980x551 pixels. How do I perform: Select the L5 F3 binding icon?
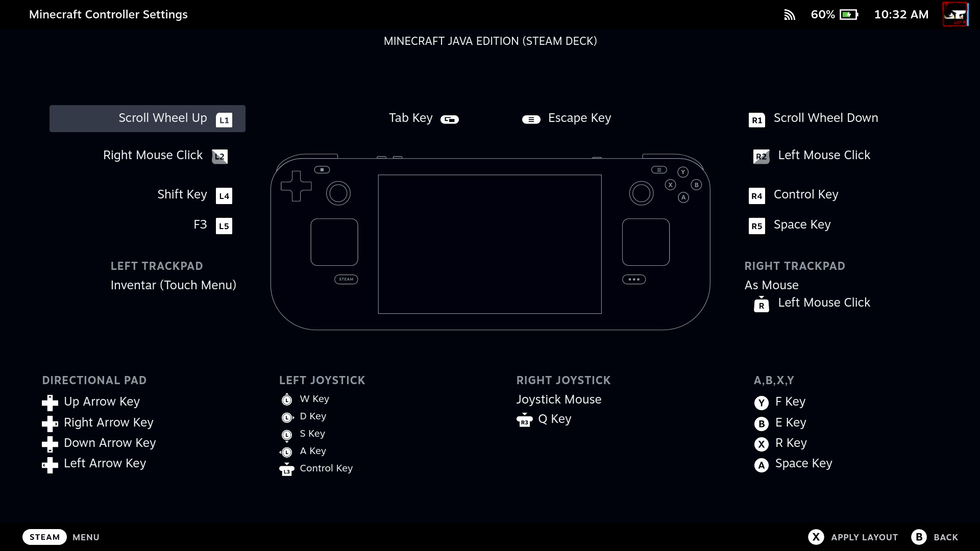coord(224,226)
